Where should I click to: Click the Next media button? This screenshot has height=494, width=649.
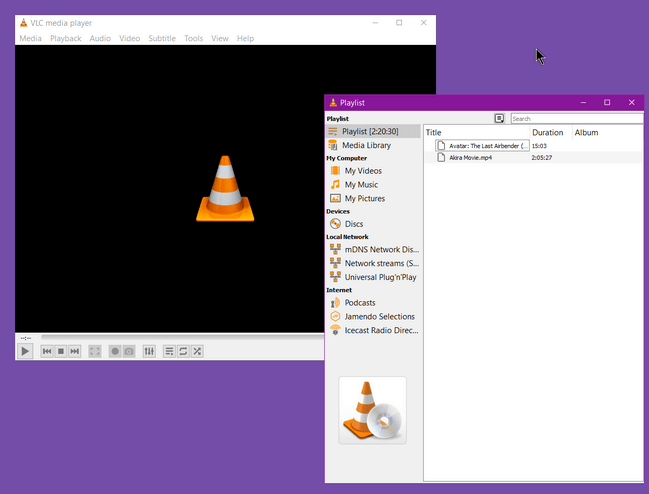click(75, 351)
